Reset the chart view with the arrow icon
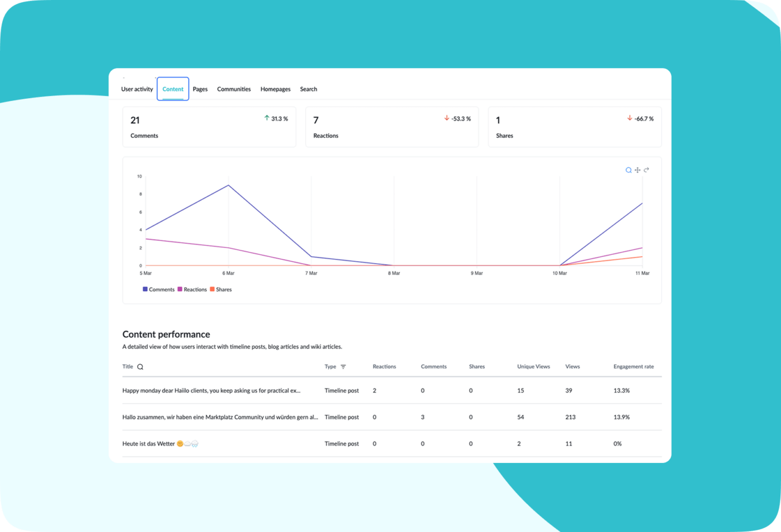 click(647, 170)
